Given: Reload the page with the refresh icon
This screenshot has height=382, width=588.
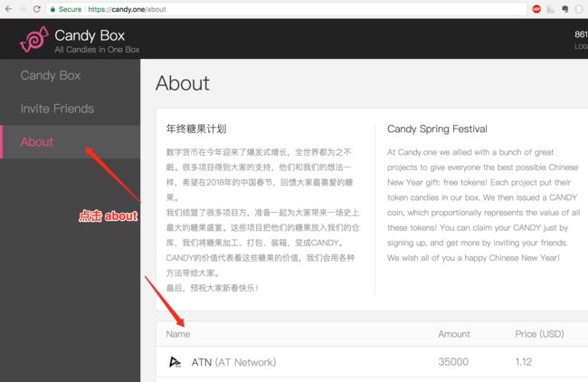Looking at the screenshot, I should [37, 9].
